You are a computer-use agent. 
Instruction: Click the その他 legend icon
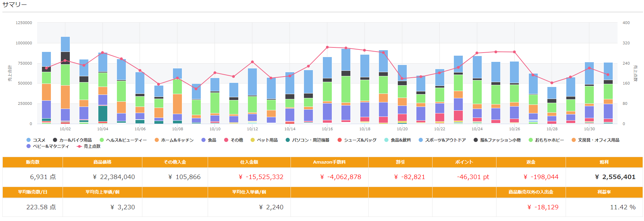226,140
